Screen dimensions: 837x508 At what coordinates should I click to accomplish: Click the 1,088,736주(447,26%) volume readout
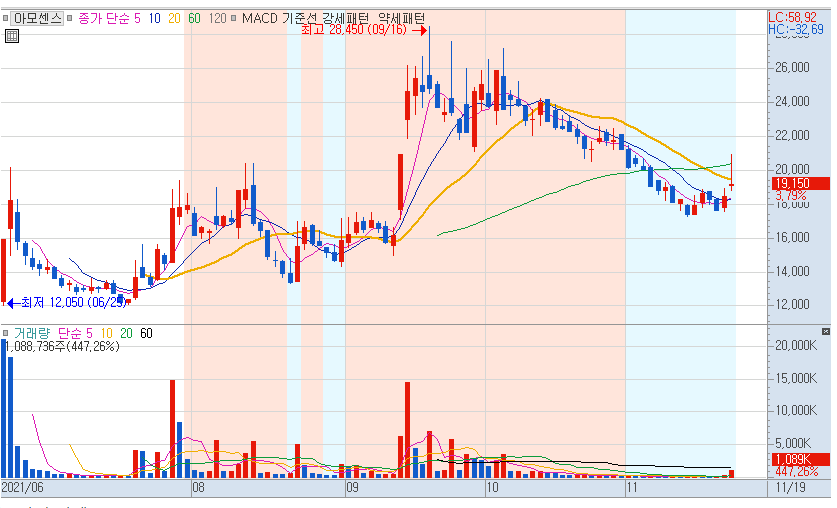[62, 346]
